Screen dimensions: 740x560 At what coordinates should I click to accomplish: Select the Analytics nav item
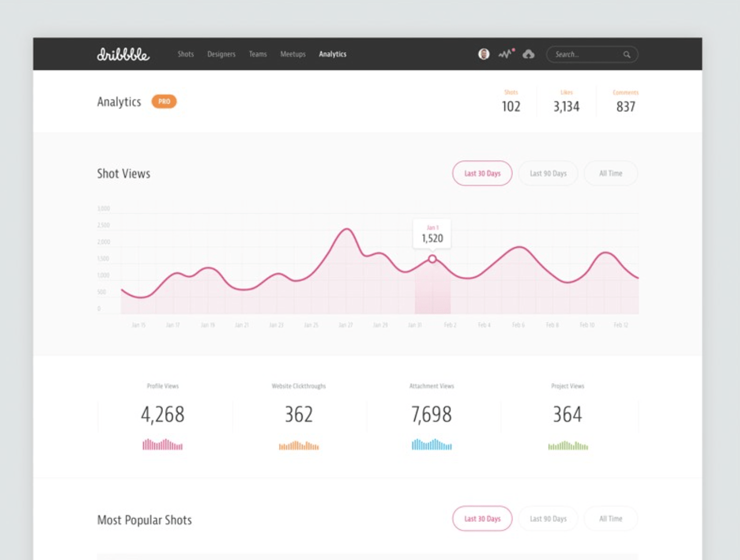click(333, 54)
